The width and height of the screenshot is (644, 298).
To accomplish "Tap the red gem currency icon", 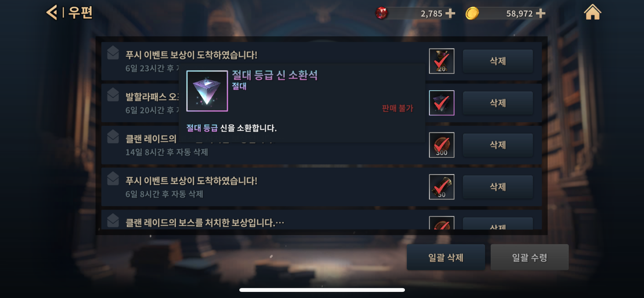I will click(382, 13).
